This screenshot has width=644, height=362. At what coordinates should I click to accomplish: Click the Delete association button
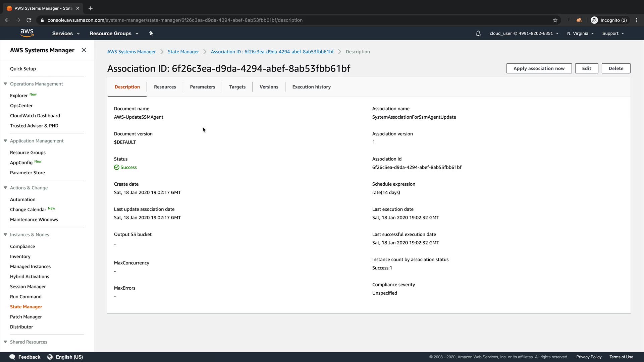pos(616,68)
